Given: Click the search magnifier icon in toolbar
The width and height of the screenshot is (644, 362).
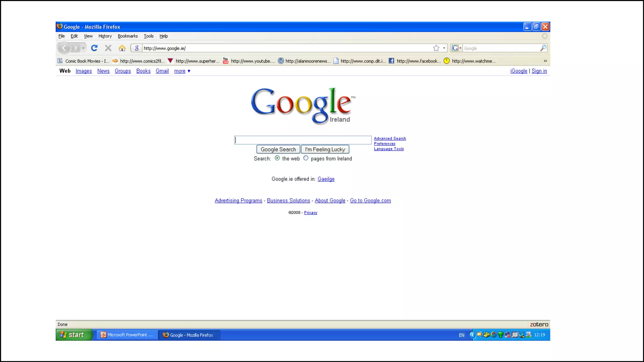Looking at the screenshot, I should click(x=543, y=48).
